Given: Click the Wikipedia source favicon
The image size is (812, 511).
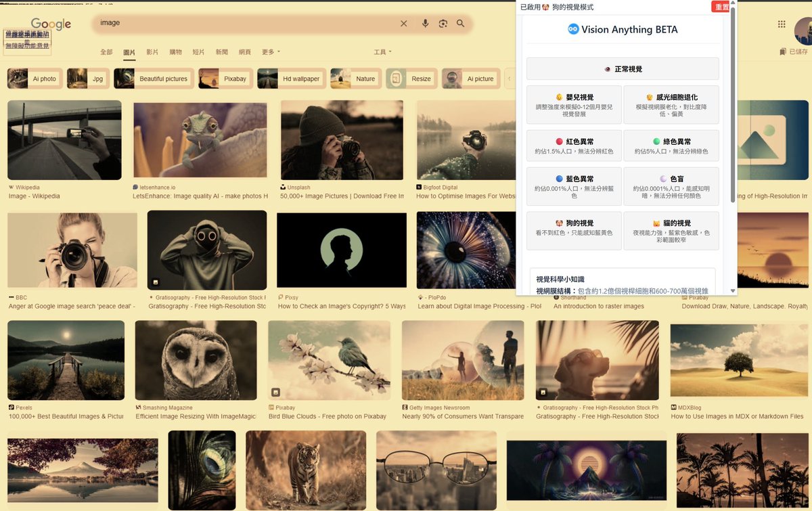Looking at the screenshot, I should click(11, 187).
